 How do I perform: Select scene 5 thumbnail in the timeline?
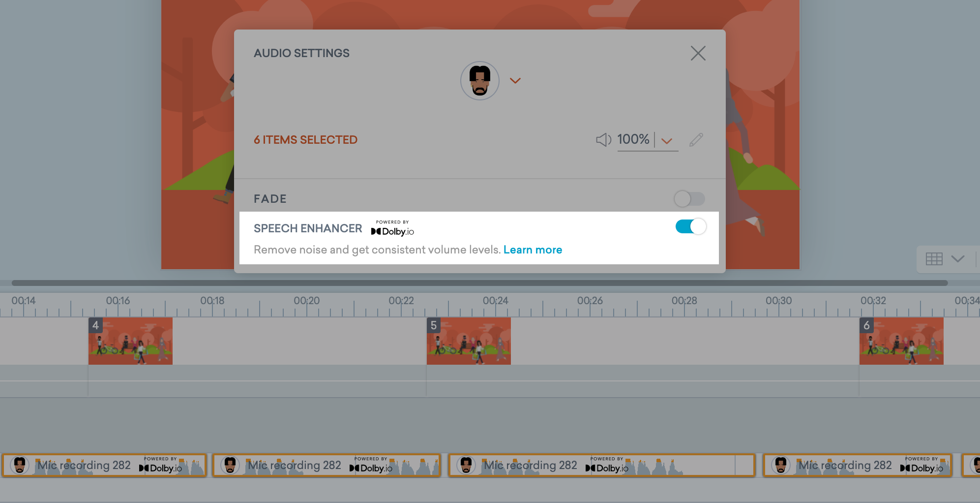pos(468,341)
